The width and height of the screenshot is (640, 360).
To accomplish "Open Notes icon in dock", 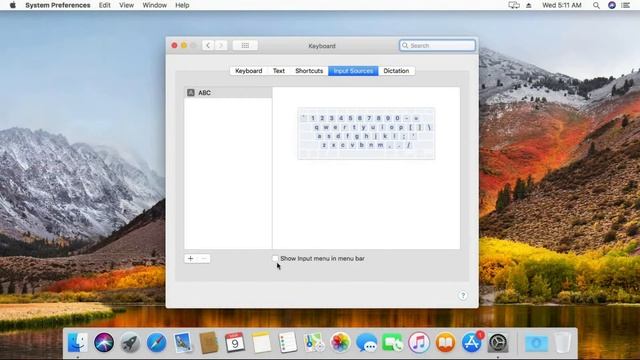I will click(261, 342).
